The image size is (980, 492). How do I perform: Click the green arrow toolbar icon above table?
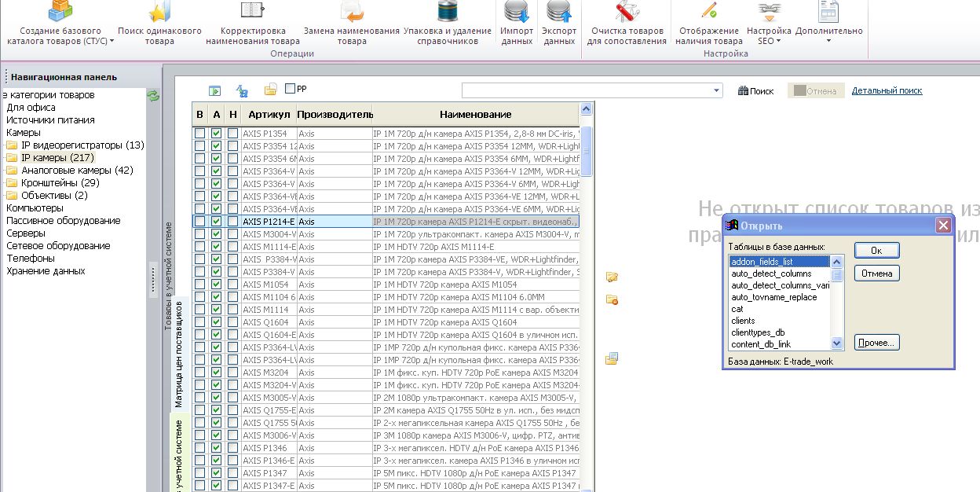point(214,90)
